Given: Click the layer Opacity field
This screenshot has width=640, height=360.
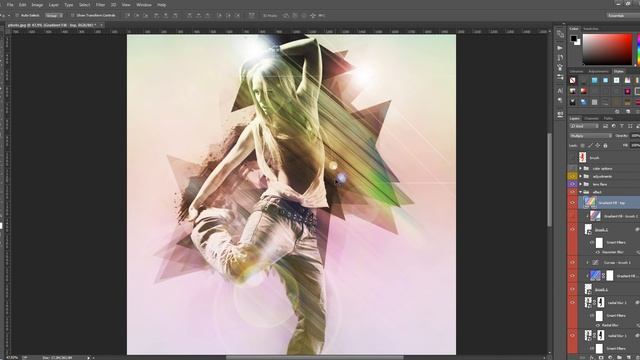Looking at the screenshot, I should [x=636, y=136].
